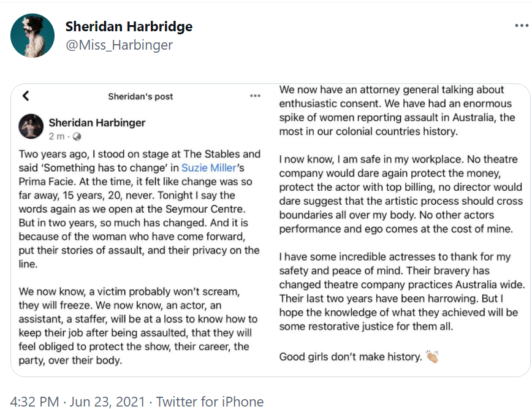The image size is (532, 409).
Task: Click the clapping hands emoji
Action: 433,357
